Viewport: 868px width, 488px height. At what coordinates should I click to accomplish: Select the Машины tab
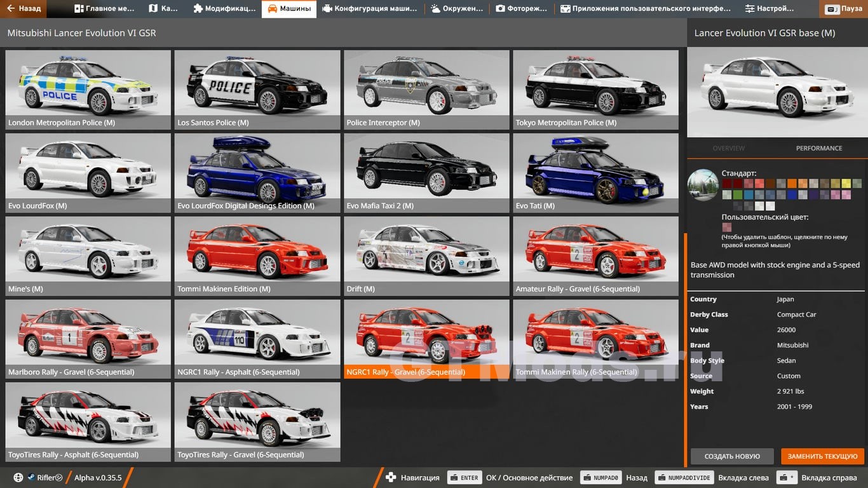pos(289,9)
